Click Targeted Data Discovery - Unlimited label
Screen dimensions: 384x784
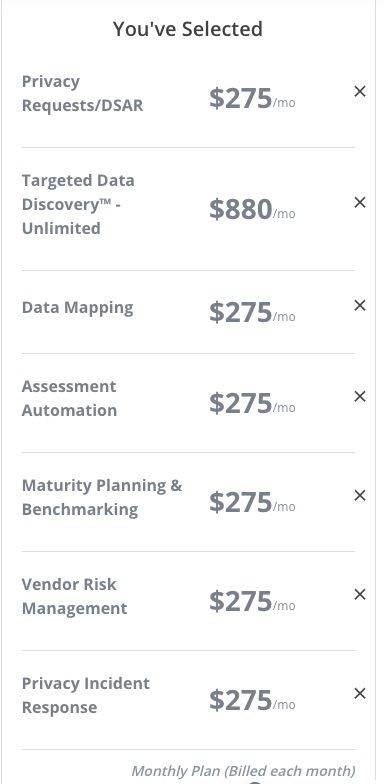coord(78,204)
